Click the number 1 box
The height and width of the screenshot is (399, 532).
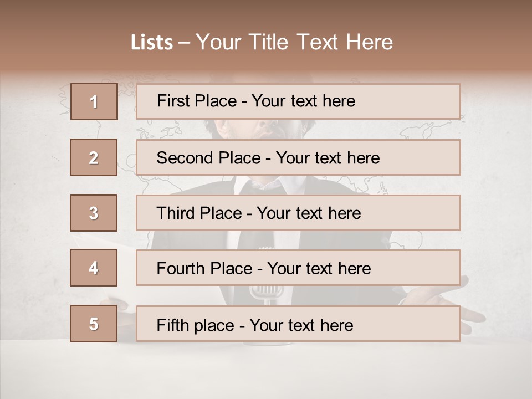(94, 101)
